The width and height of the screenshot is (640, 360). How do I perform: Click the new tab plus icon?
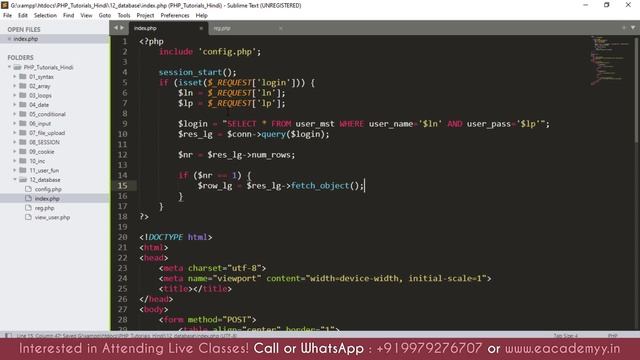624,27
